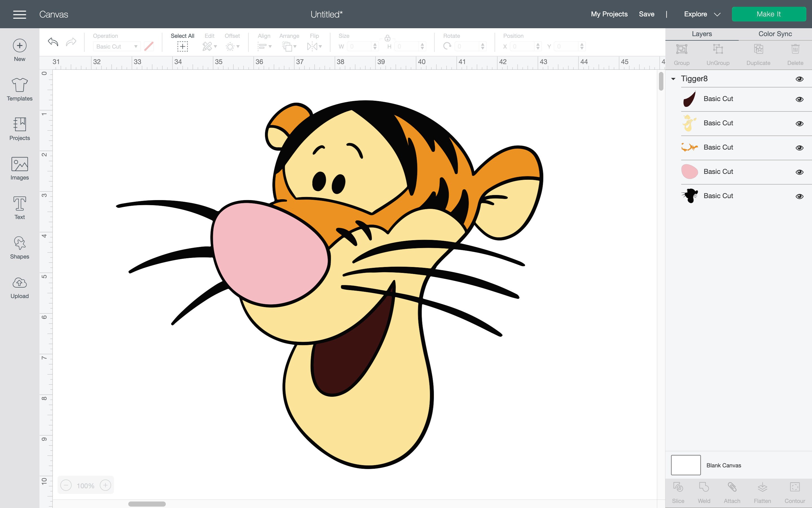The image size is (812, 508).
Task: Hide the Tigger8 group
Action: 799,79
